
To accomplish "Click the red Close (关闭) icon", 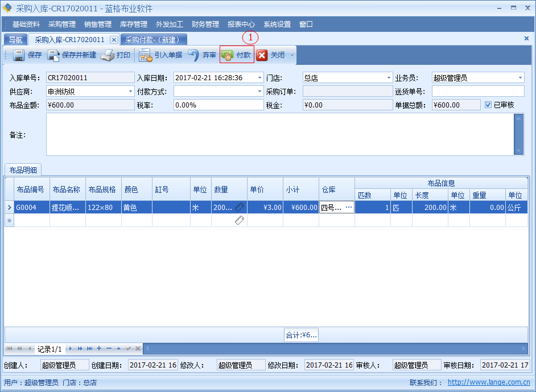I will click(262, 56).
